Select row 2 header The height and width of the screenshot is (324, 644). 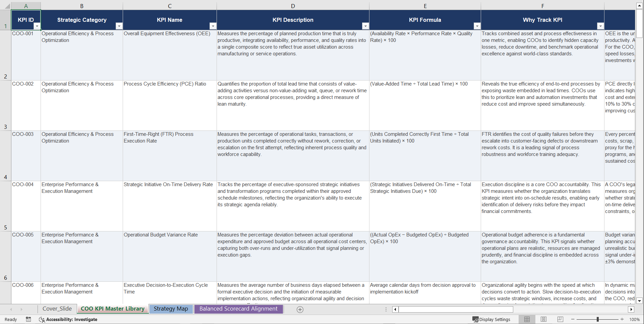[5, 55]
